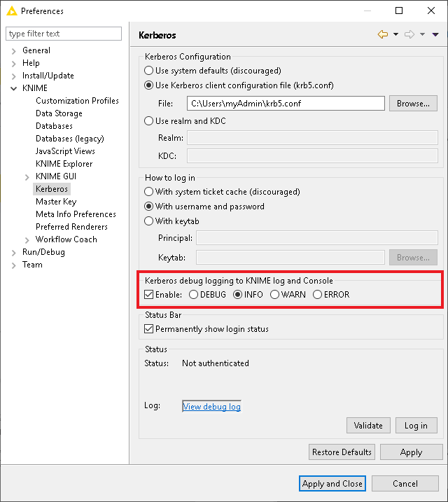The image size is (448, 502).
Task: Open Master Key preferences page
Action: 56,202
